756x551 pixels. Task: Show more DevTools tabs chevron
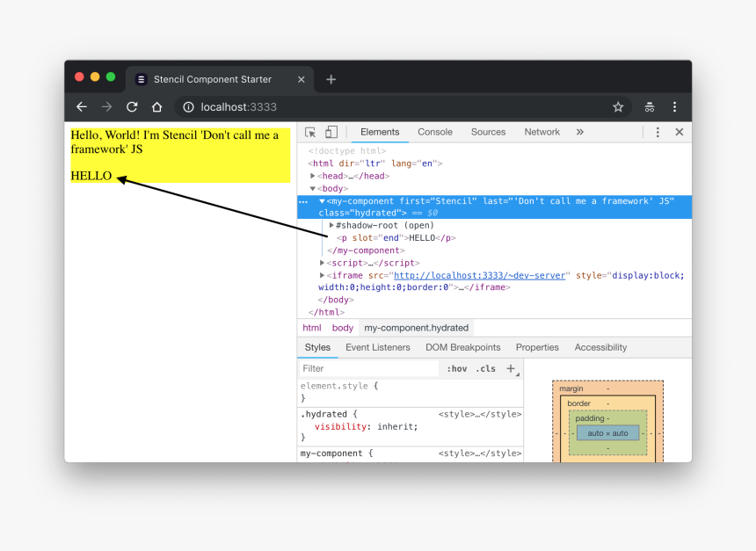click(580, 132)
